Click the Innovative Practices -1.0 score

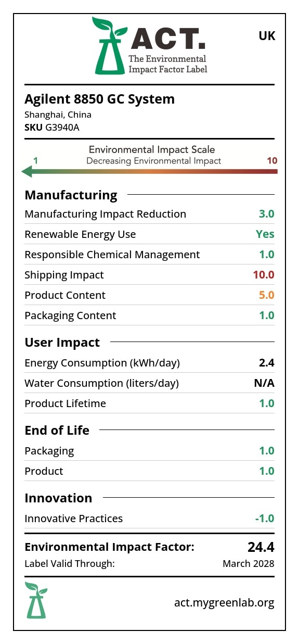(x=265, y=519)
